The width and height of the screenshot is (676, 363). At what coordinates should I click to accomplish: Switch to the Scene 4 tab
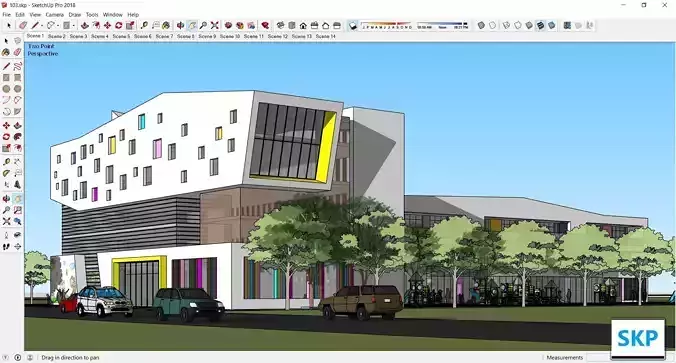click(100, 36)
